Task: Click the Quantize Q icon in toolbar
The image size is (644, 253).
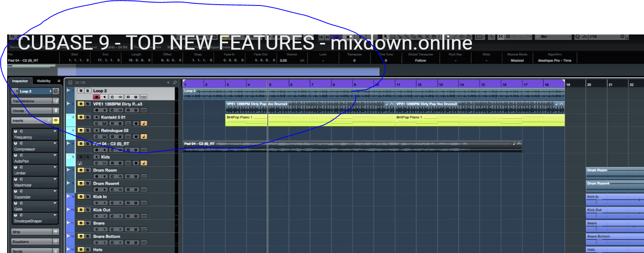Action: tap(578, 37)
